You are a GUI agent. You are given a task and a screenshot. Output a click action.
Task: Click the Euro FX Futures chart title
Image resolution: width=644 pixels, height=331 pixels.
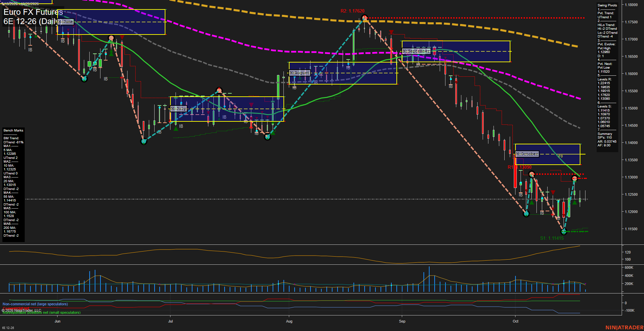click(x=33, y=12)
